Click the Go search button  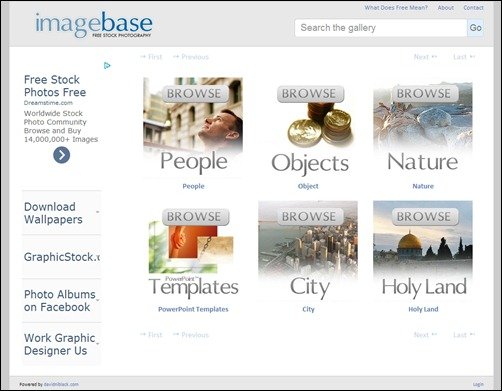pos(475,28)
